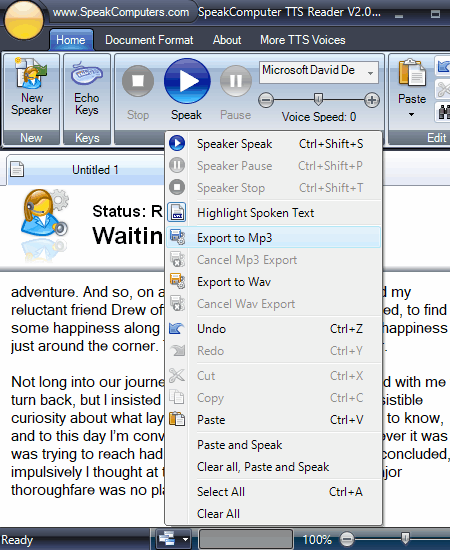Choose Clear all, Paste and Speak
Viewport: 450px width, 550px height.
tap(273, 467)
